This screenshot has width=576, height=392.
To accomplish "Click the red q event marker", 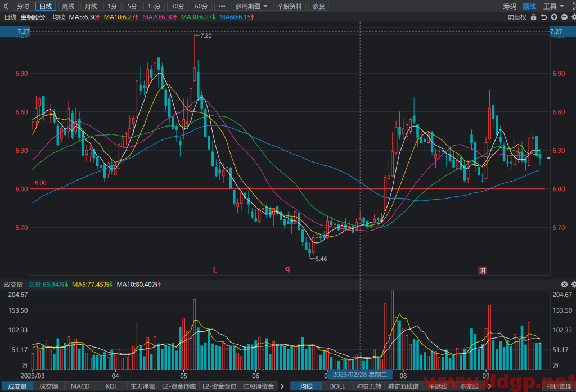I will pos(287,269).
